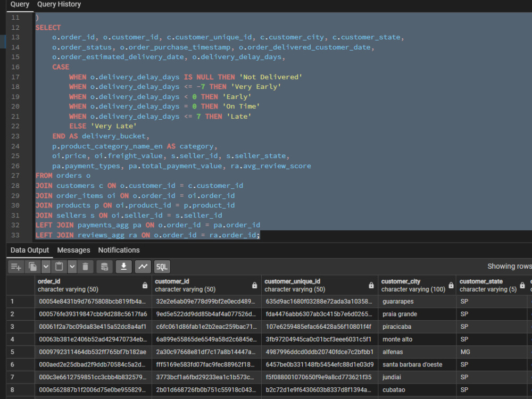Select the customer_id column header
Screen dimensions: 532x399
point(206,285)
